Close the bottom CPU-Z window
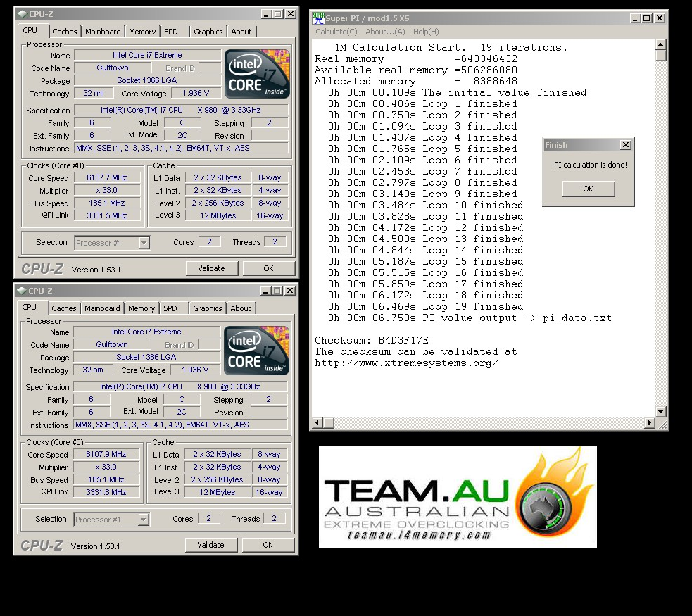 coord(290,291)
